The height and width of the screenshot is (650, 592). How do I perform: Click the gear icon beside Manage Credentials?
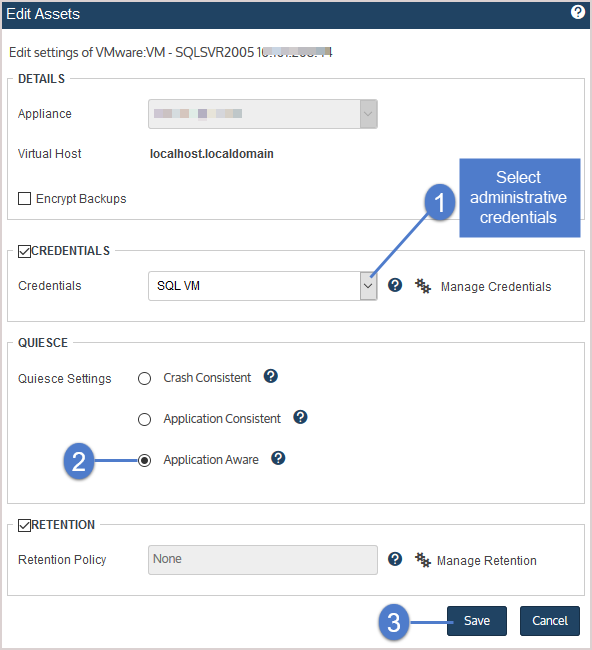(423, 286)
